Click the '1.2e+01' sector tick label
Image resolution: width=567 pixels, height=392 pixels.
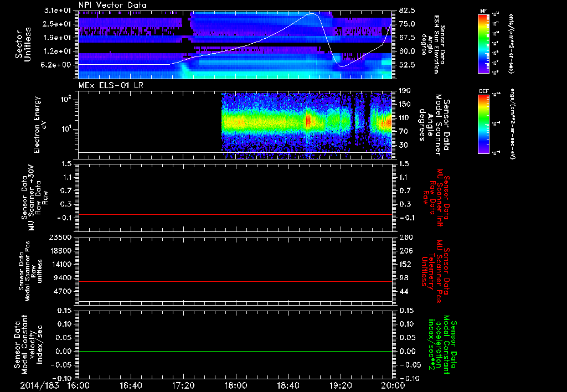[56, 51]
